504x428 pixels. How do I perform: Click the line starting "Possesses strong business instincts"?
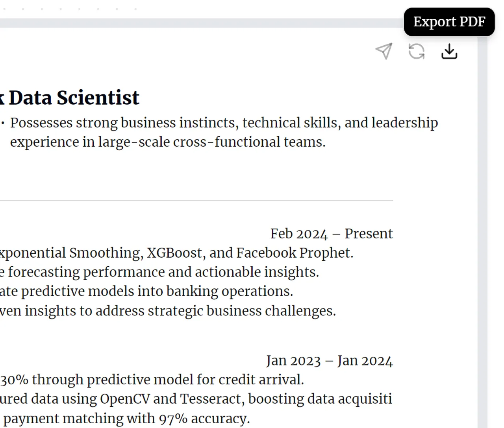pyautogui.click(x=224, y=123)
